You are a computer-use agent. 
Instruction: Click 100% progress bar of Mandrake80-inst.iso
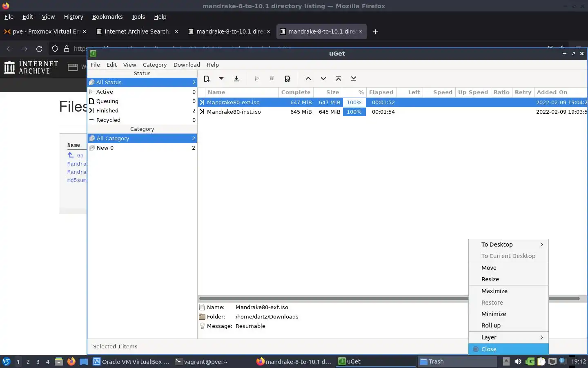[354, 112]
